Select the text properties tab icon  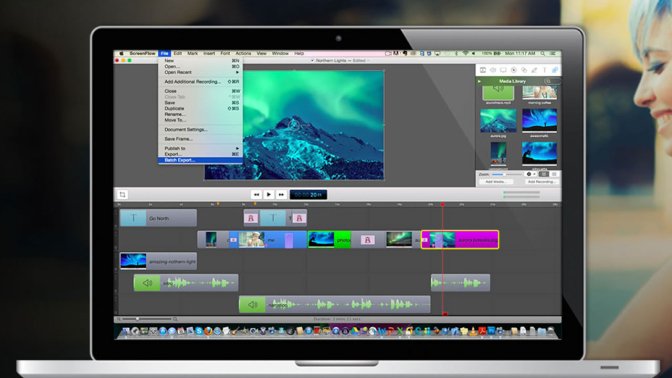[545, 70]
